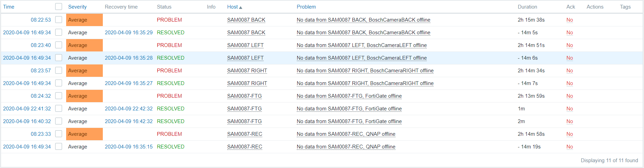The width and height of the screenshot is (644, 168).
Task: Open event 2020-04-09 22:41:32 details
Action: pos(27,109)
